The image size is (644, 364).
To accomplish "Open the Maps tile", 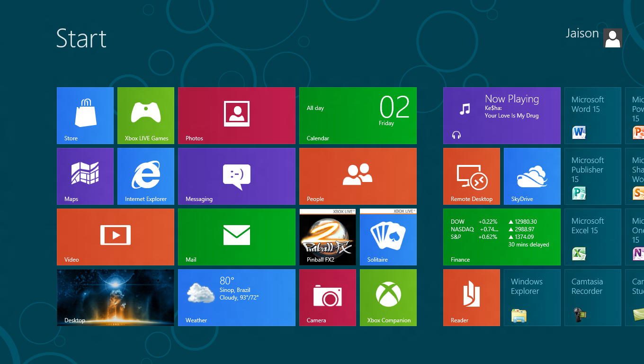I will pyautogui.click(x=85, y=176).
